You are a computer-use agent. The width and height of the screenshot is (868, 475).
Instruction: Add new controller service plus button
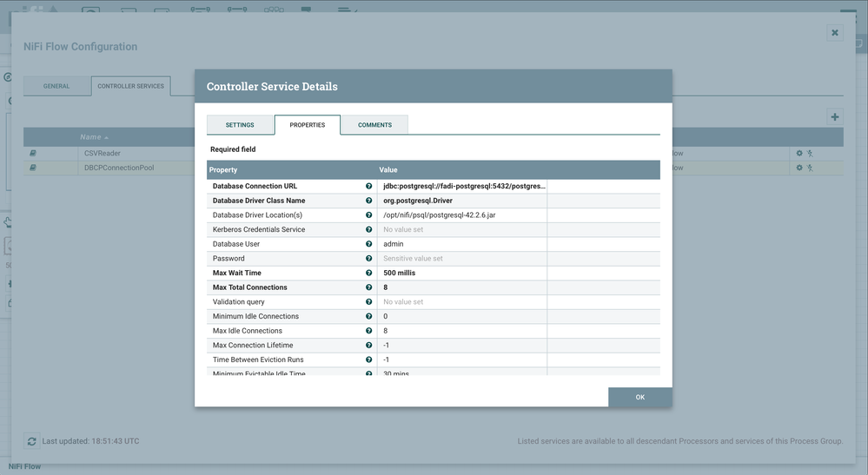pos(835,116)
